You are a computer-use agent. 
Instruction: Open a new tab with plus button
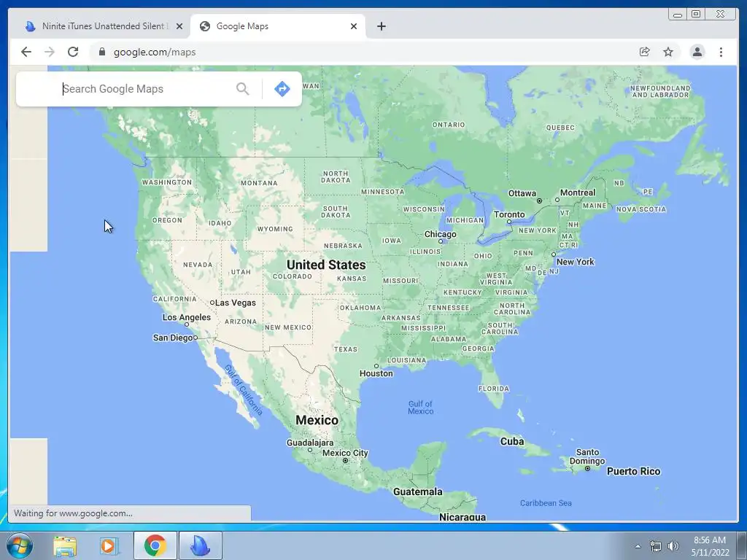coord(381,26)
